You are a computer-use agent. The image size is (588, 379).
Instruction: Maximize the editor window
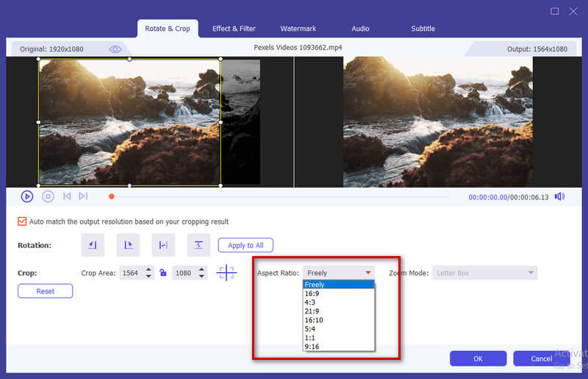point(555,11)
